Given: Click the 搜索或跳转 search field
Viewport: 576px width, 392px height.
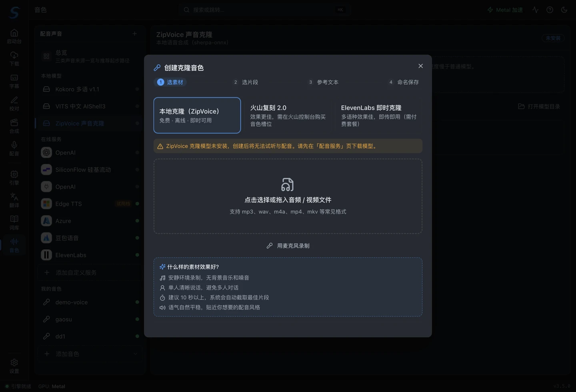Looking at the screenshot, I should click(264, 10).
